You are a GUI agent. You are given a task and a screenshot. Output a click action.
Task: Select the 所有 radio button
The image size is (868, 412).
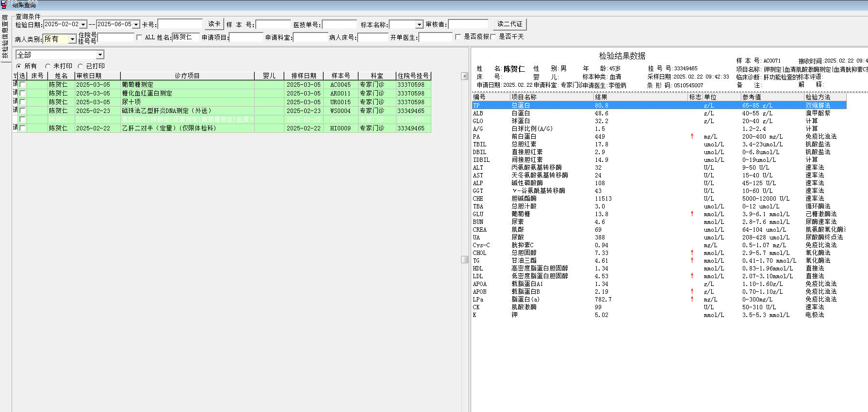pos(19,66)
